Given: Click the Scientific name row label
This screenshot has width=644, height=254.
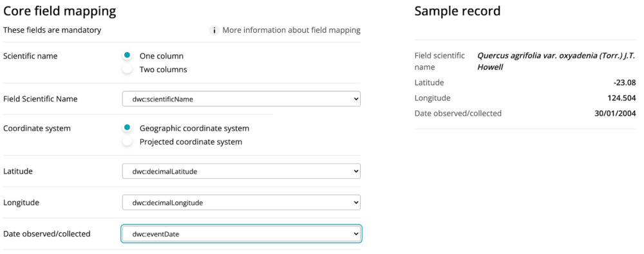Looking at the screenshot, I should tap(30, 56).
